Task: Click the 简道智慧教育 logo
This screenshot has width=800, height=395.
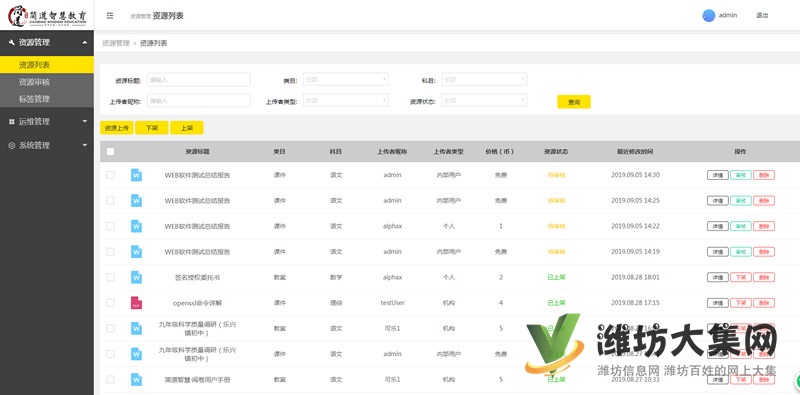Action: 47,15
